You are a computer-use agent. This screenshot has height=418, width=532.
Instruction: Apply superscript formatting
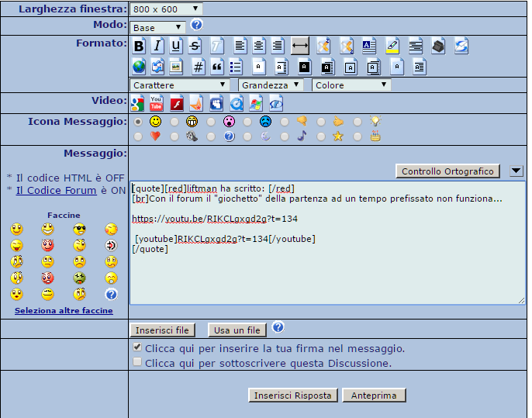coord(323,46)
